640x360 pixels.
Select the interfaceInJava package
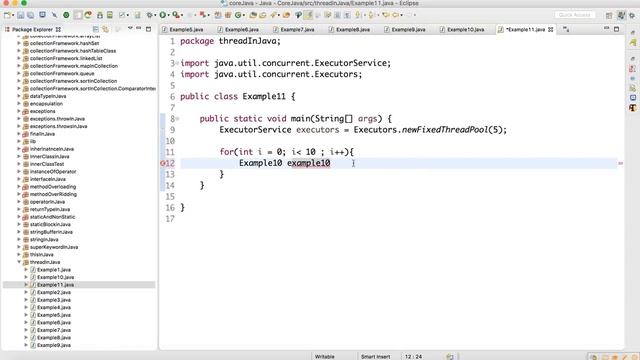47,179
